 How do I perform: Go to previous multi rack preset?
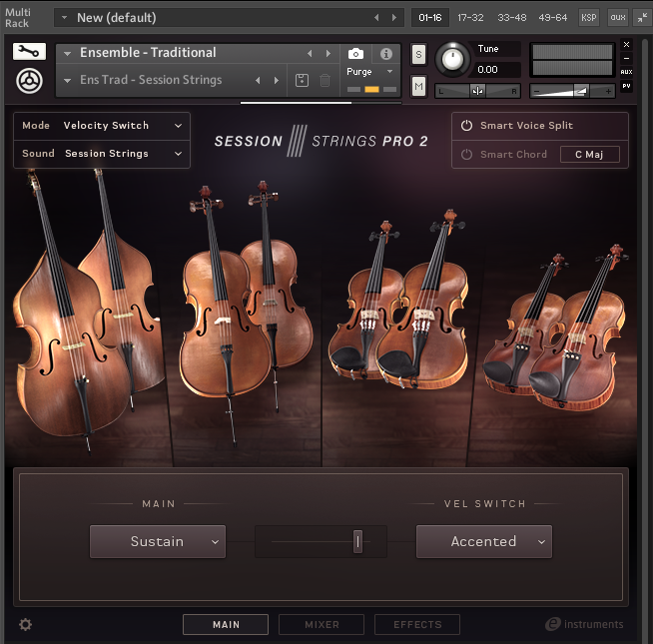376,18
